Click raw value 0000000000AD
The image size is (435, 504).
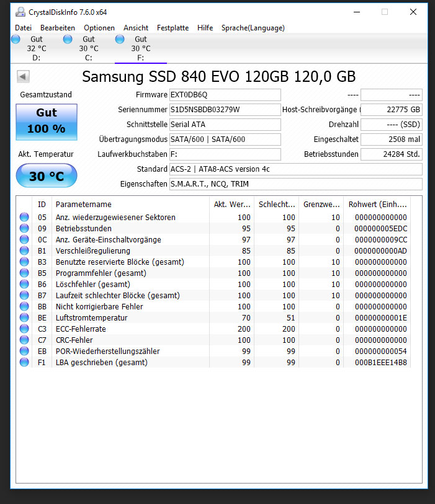pos(380,250)
